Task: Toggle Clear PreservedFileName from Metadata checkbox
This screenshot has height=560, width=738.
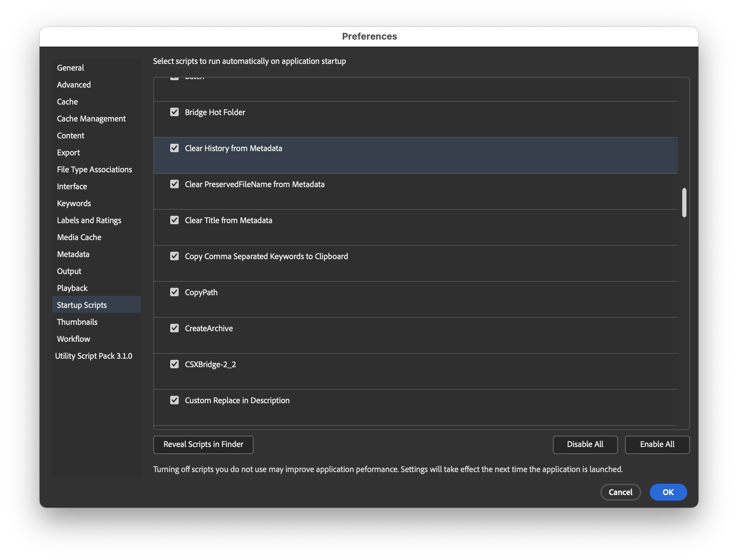Action: pyautogui.click(x=174, y=184)
